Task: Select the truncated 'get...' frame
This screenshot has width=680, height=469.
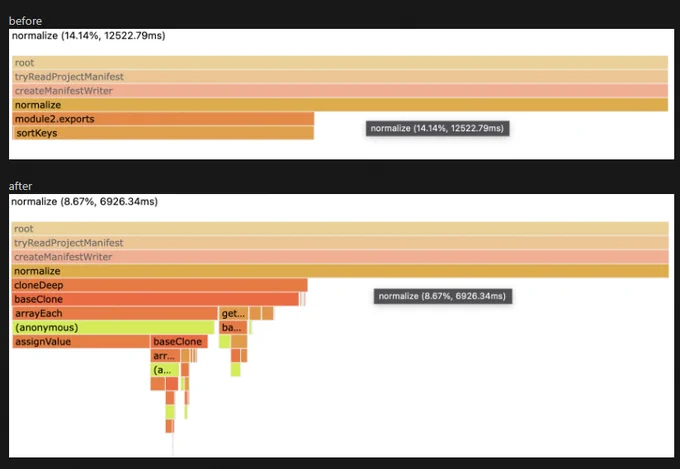Action: (x=234, y=313)
